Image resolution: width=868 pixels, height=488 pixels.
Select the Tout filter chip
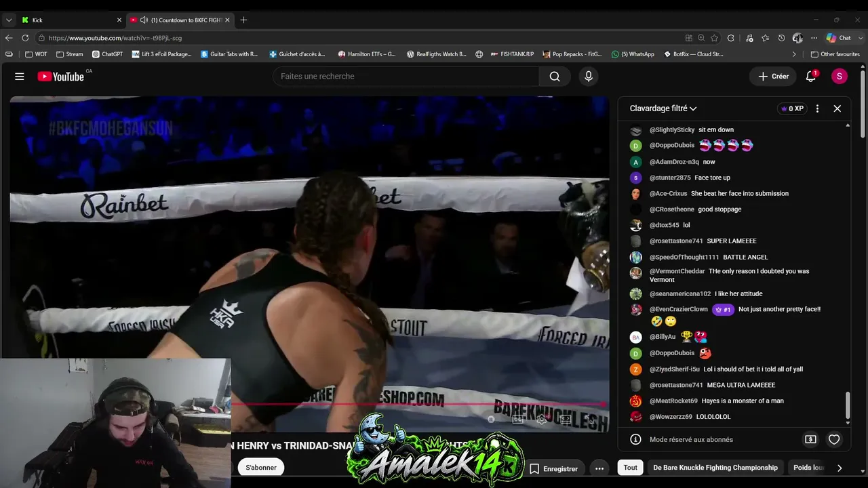click(x=631, y=468)
